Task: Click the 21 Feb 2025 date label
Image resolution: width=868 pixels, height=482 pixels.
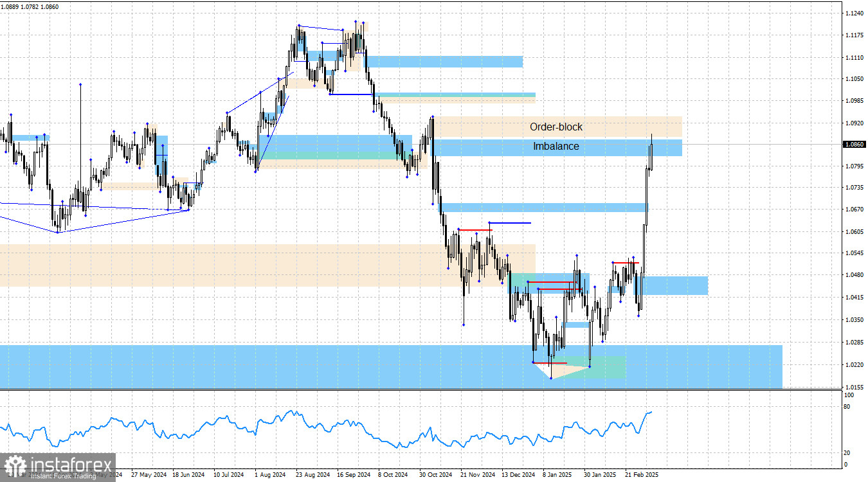Action: (x=642, y=475)
